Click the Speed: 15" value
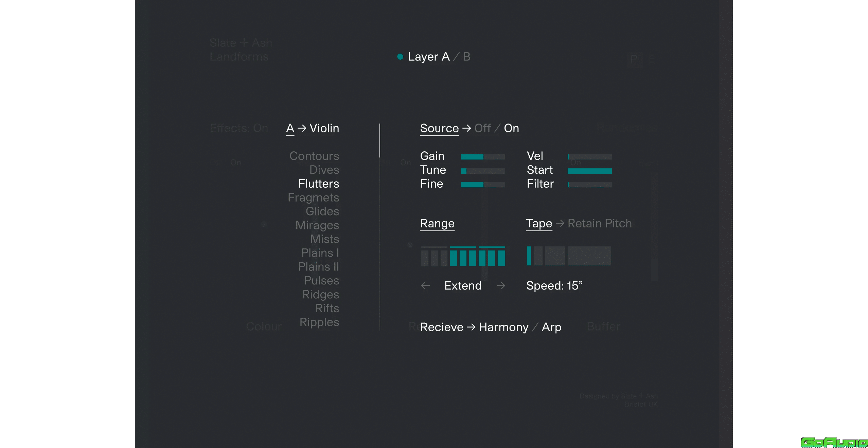Image resolution: width=868 pixels, height=448 pixels. pyautogui.click(x=554, y=286)
